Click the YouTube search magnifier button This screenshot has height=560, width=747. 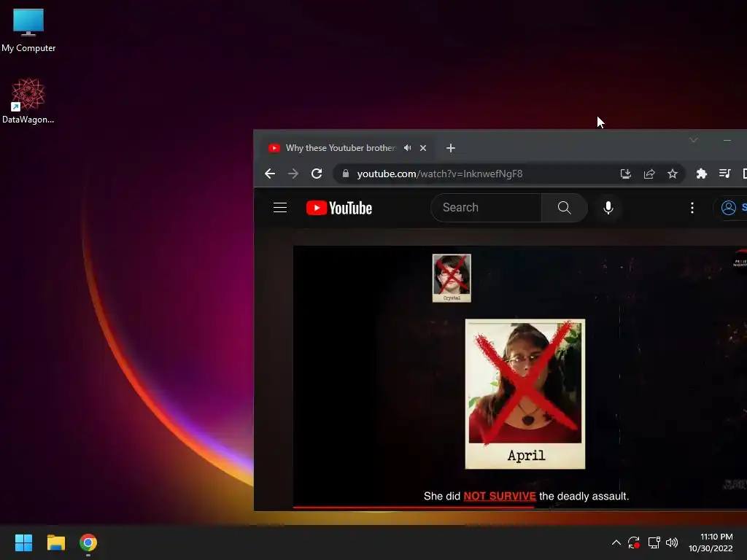coord(564,208)
